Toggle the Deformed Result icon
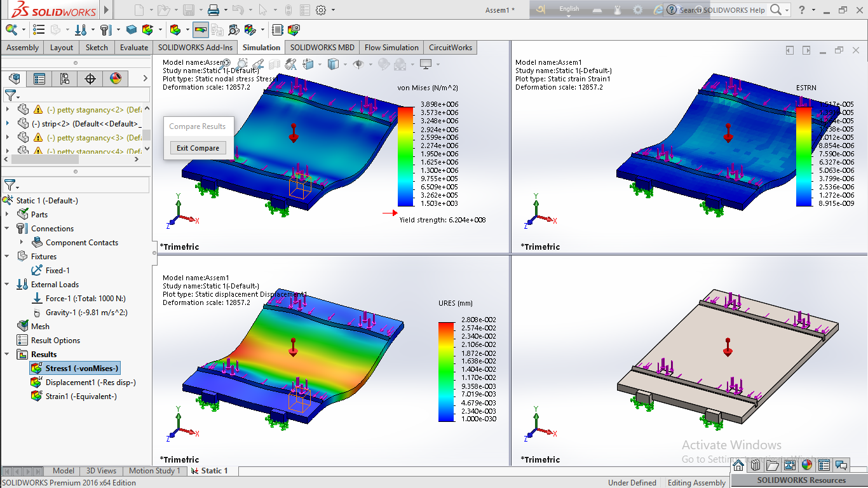The height and width of the screenshot is (488, 868). 201,30
